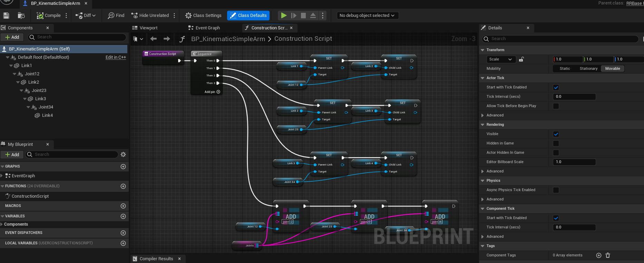
Task: Open the Edit in C++ link
Action: coord(116,57)
